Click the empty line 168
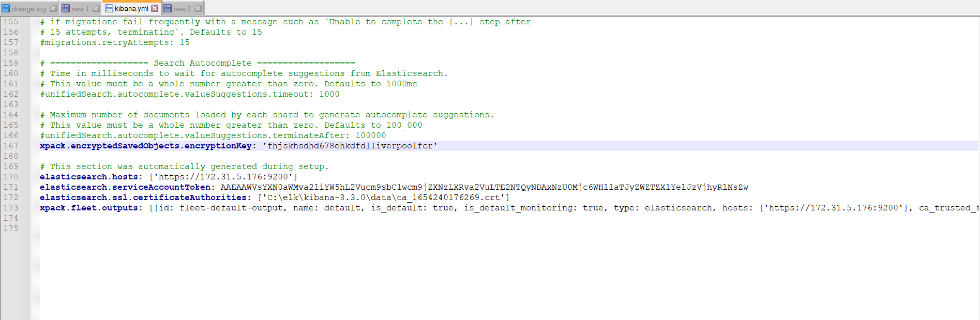This screenshot has width=980, height=320. tap(509, 156)
